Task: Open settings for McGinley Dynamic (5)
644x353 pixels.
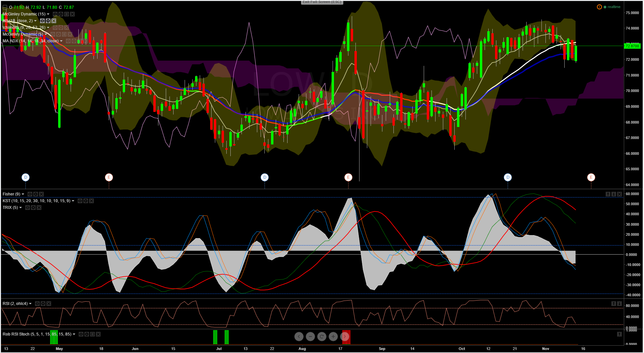Action: [59, 34]
